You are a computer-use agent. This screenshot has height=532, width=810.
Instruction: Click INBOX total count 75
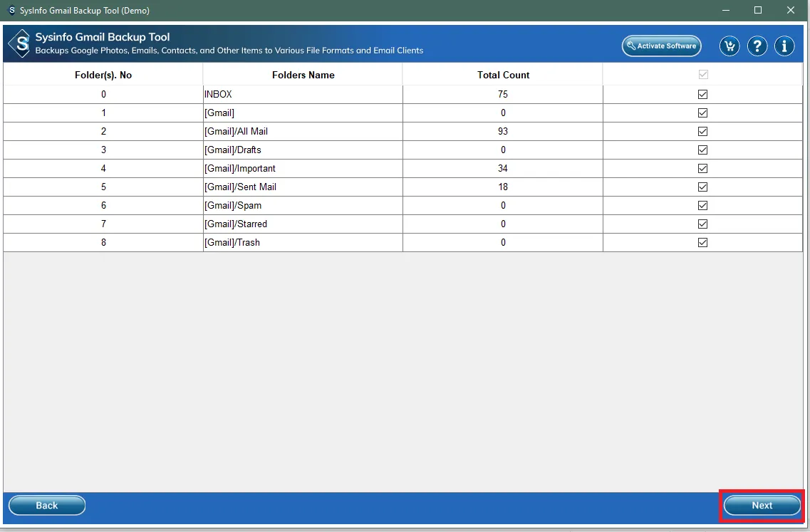click(503, 95)
